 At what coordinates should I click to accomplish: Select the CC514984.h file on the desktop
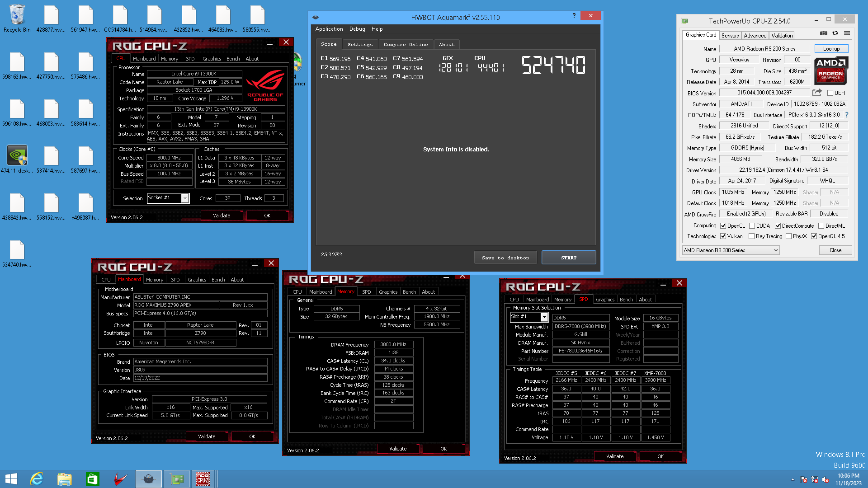tap(120, 19)
